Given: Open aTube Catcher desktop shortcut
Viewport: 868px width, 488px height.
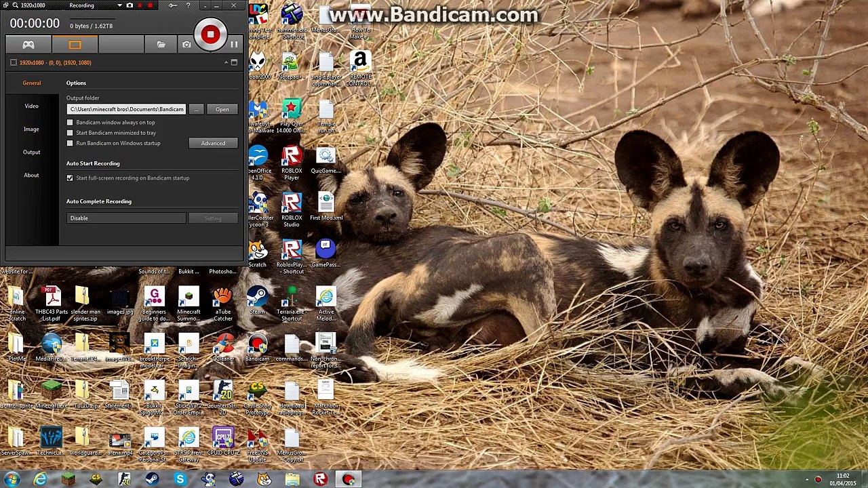Looking at the screenshot, I should pyautogui.click(x=223, y=304).
